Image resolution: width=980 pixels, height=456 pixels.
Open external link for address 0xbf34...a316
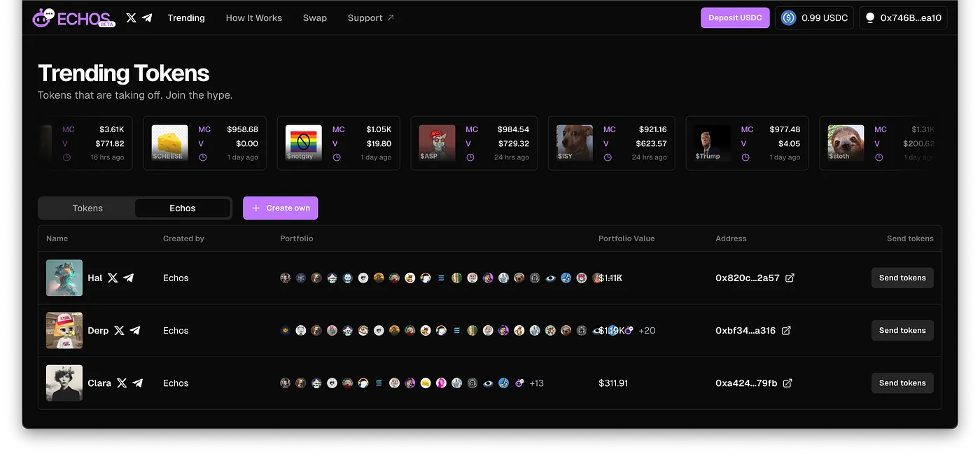pos(786,330)
